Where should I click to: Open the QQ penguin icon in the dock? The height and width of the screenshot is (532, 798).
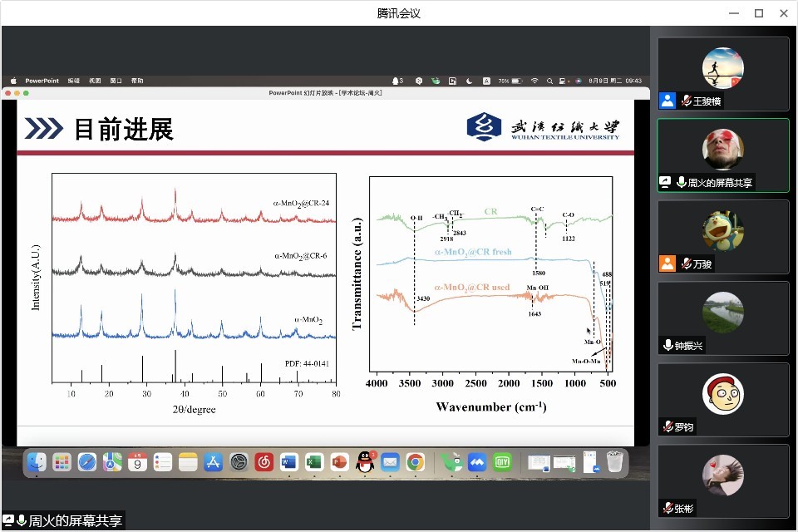[364, 462]
